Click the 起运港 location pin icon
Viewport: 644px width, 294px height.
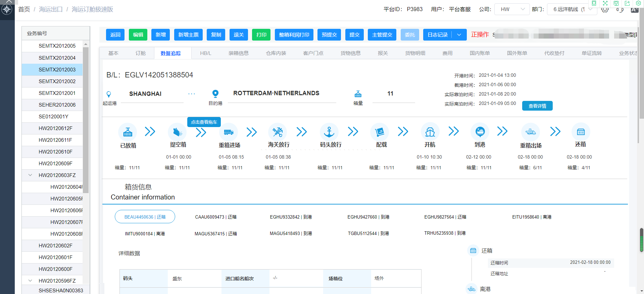(x=109, y=94)
